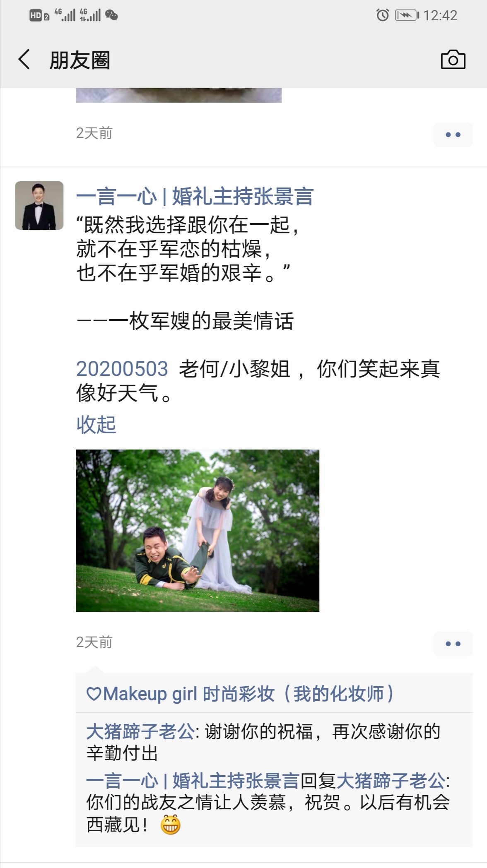Tap the WeChat notification icon in status bar
487x868 pixels.
point(111,16)
